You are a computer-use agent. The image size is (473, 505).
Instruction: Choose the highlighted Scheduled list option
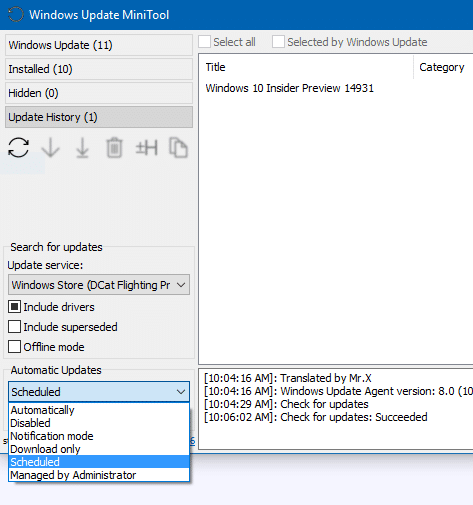pos(99,462)
